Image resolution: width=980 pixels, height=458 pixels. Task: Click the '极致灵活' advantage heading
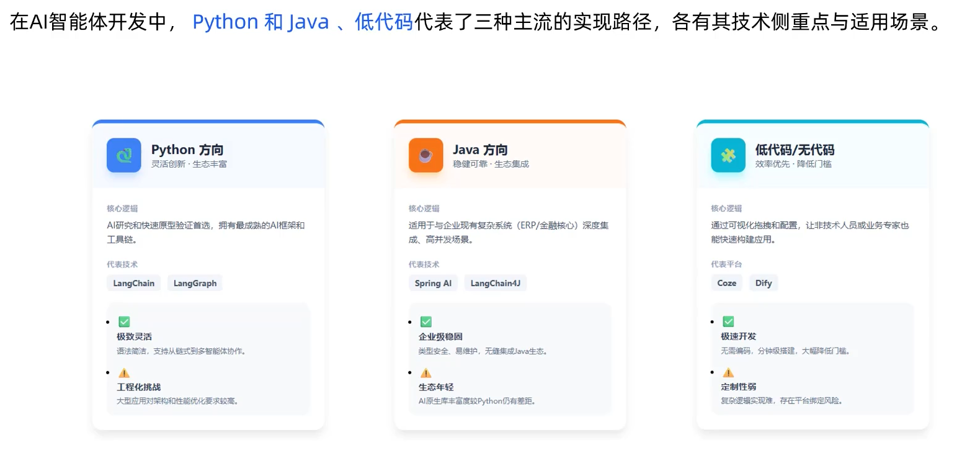point(135,336)
